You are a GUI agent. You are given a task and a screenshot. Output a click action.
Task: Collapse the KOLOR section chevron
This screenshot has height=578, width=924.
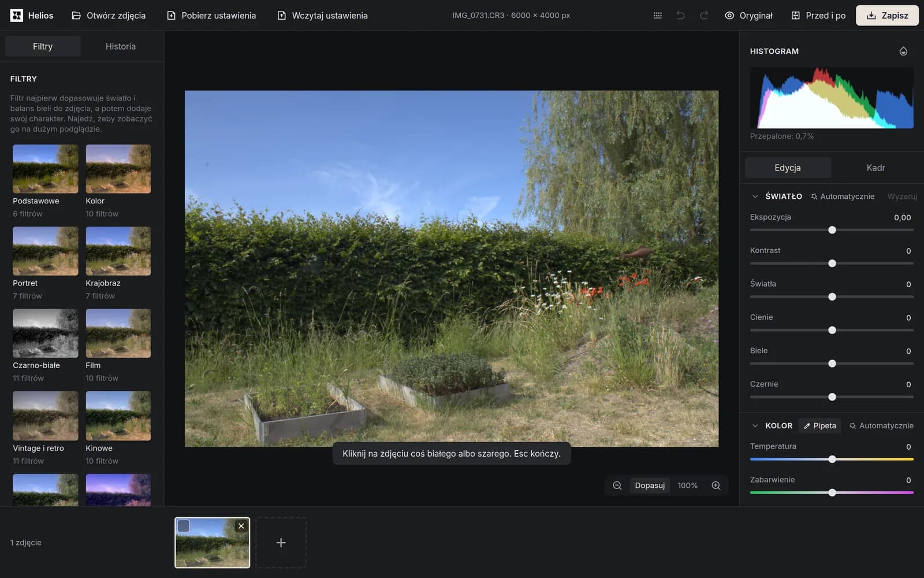755,426
